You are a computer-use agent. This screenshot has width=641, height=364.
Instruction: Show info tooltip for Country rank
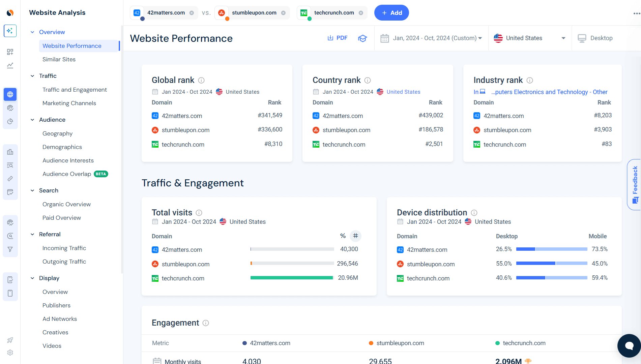click(x=368, y=80)
